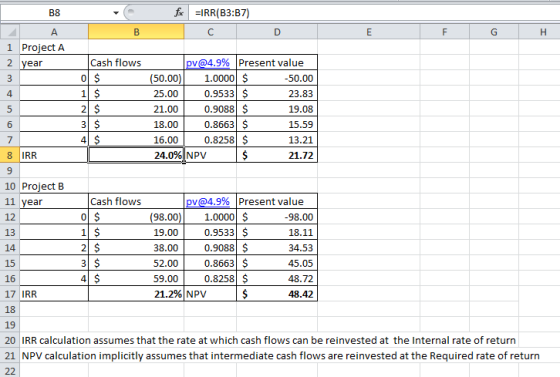The image size is (560, 377).
Task: Click the 'NPV' label in row 17
Action: coord(210,294)
